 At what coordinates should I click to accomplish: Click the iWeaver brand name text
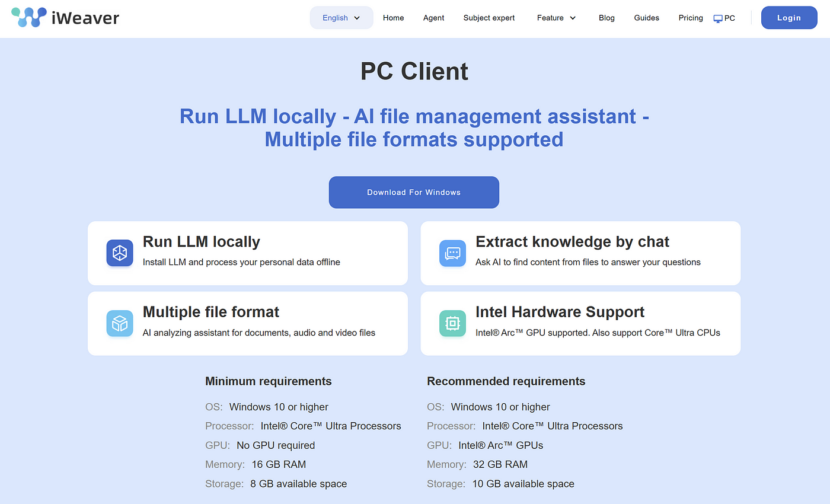pos(85,18)
